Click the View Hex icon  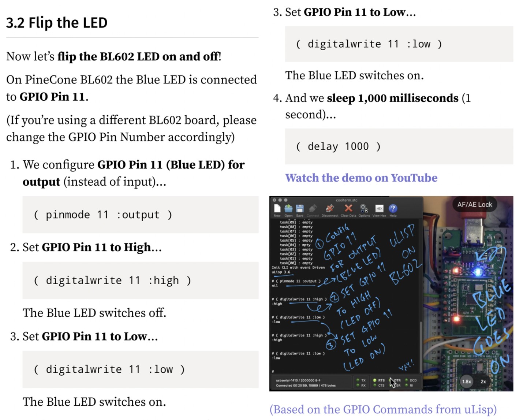tap(379, 209)
